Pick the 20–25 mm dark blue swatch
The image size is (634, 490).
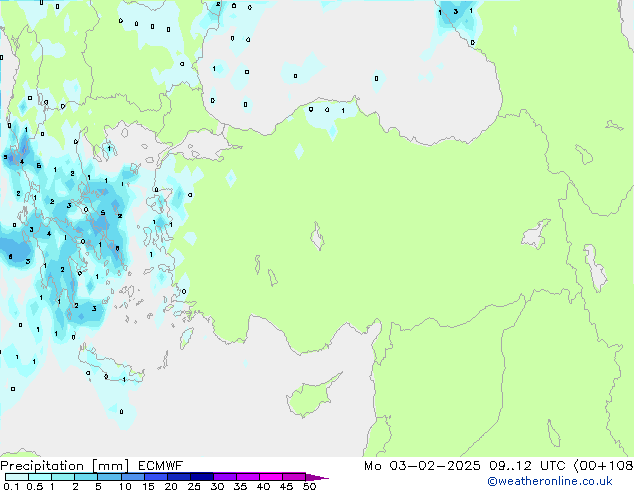coord(178,477)
